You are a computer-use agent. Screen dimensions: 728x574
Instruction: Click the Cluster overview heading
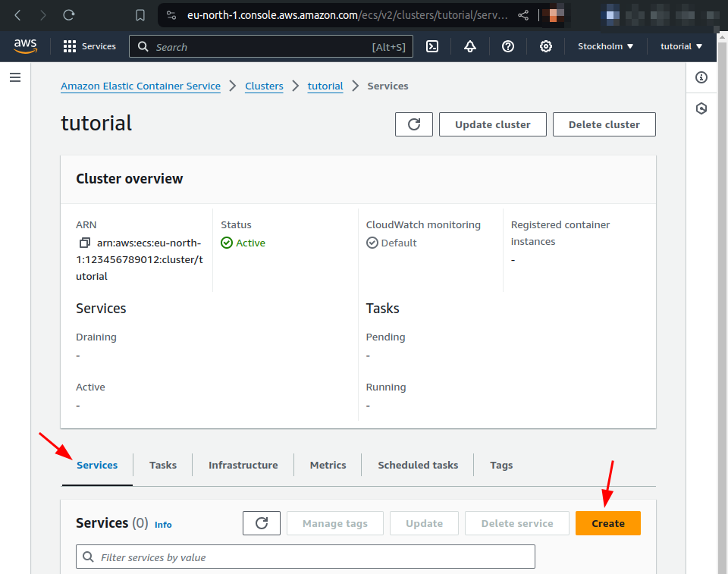pos(129,179)
